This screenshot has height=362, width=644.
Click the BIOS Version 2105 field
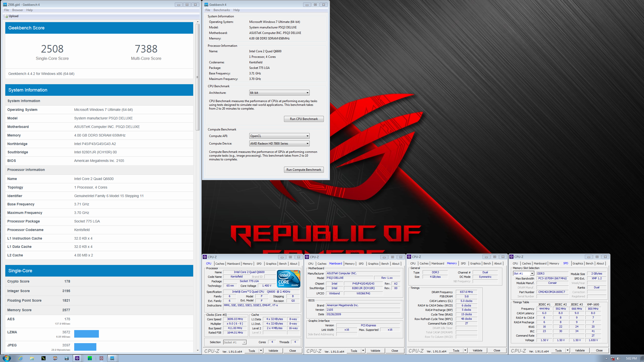click(x=363, y=310)
